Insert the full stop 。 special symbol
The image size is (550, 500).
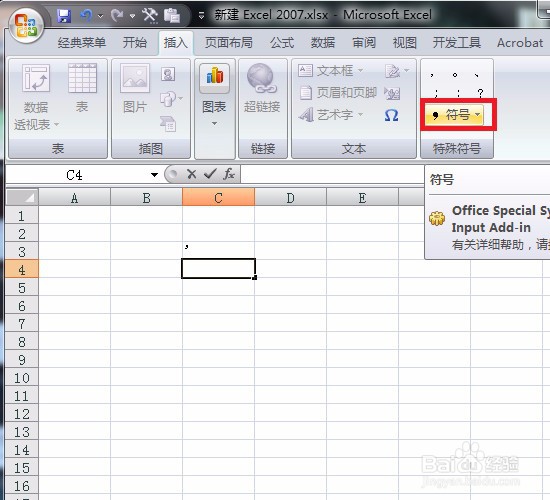455,75
